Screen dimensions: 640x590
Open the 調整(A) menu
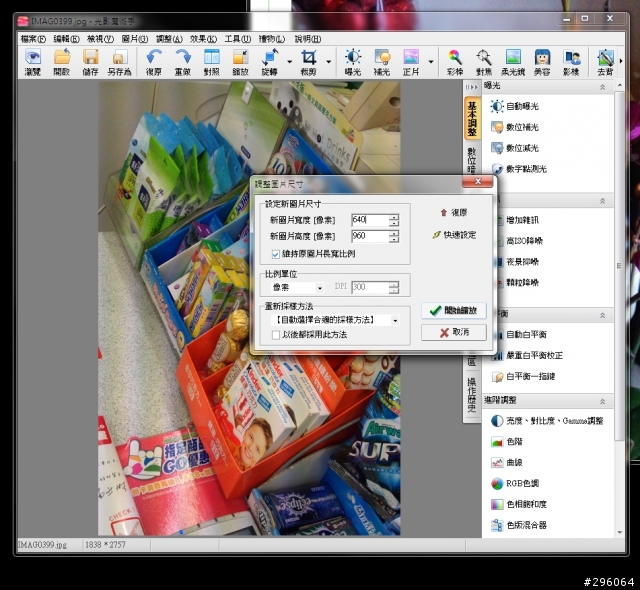coord(169,39)
